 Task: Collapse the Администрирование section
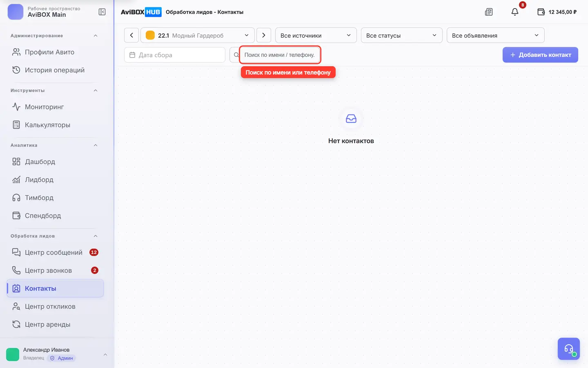click(96, 36)
